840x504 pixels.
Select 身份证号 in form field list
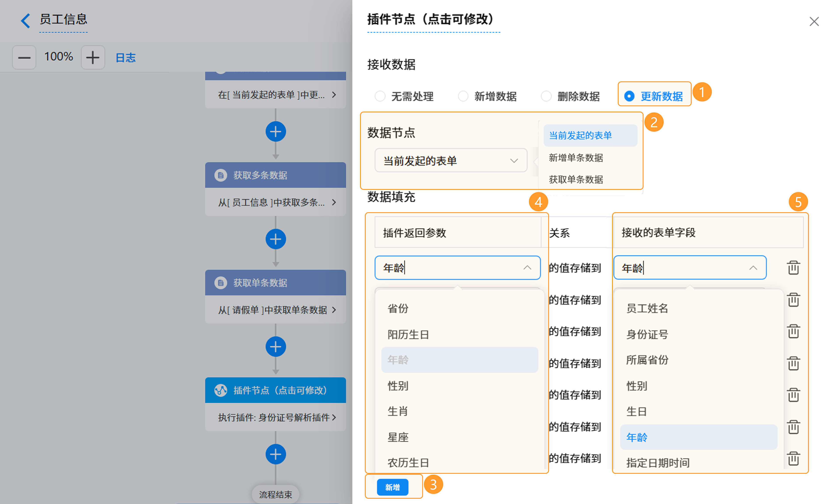[698, 334]
